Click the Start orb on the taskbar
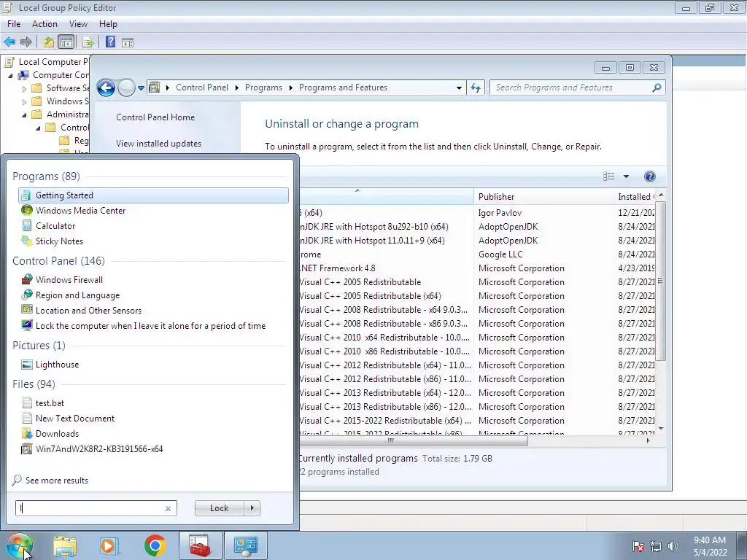The height and width of the screenshot is (560, 747). coord(19,545)
